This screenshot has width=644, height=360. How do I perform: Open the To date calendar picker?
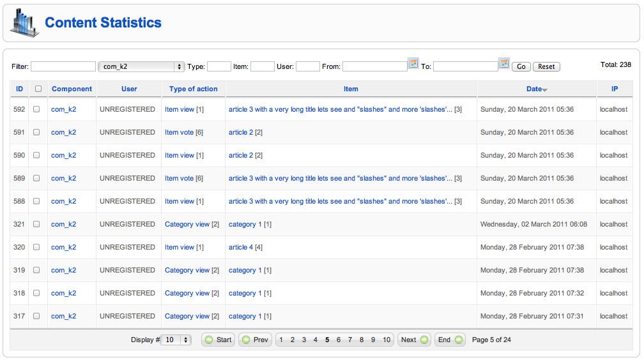click(x=504, y=63)
